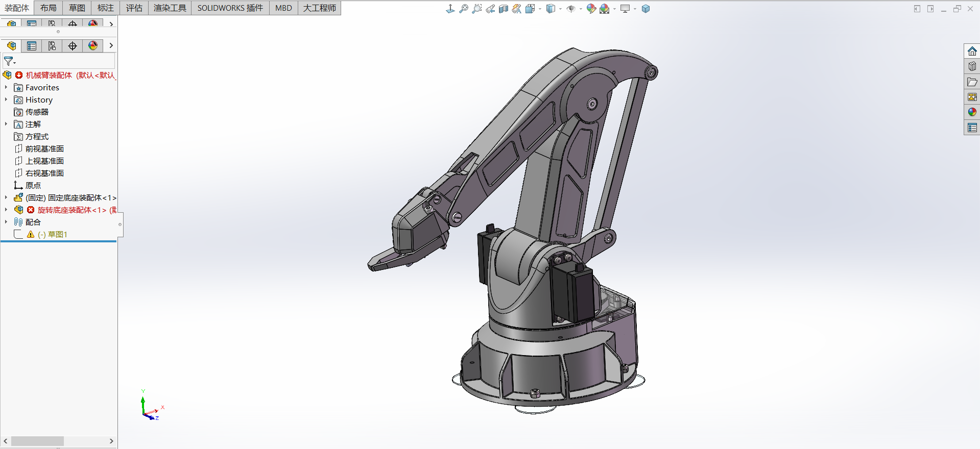This screenshot has width=980, height=449.
Task: Select the 上视基准面 plane
Action: 44,161
